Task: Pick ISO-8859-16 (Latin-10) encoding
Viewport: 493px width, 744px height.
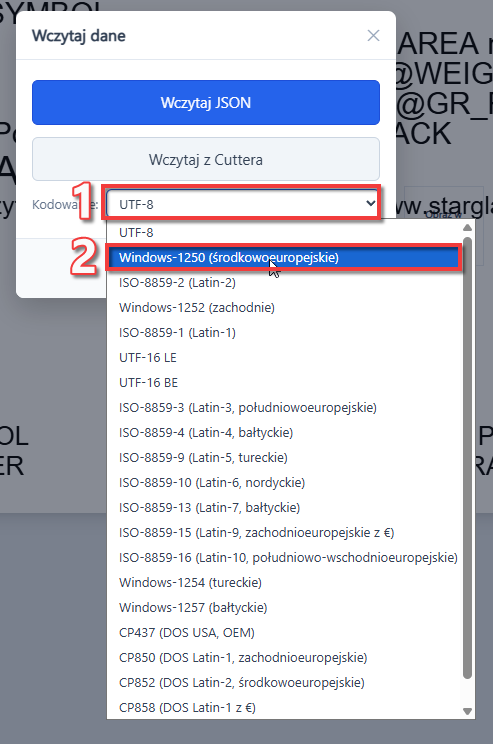Action: coord(285,558)
